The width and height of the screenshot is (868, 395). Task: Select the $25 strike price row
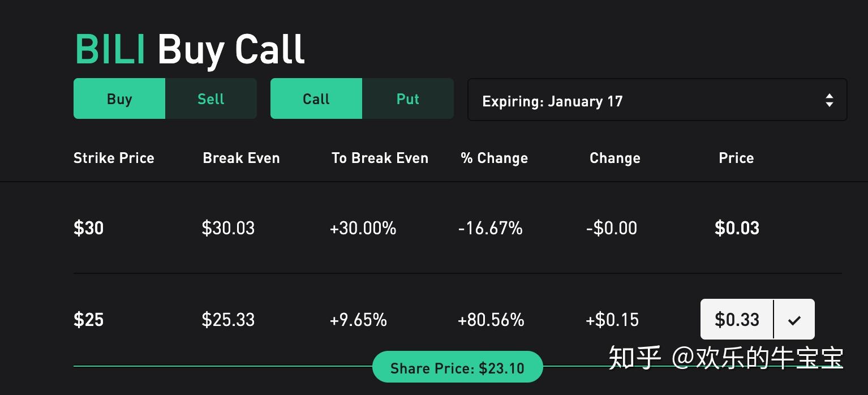pyautogui.click(x=89, y=320)
